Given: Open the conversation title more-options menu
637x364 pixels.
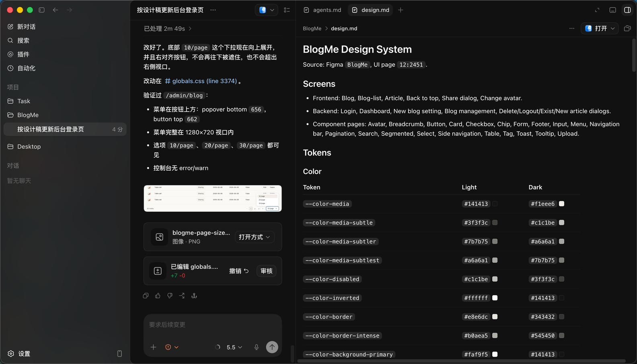Looking at the screenshot, I should (x=213, y=10).
